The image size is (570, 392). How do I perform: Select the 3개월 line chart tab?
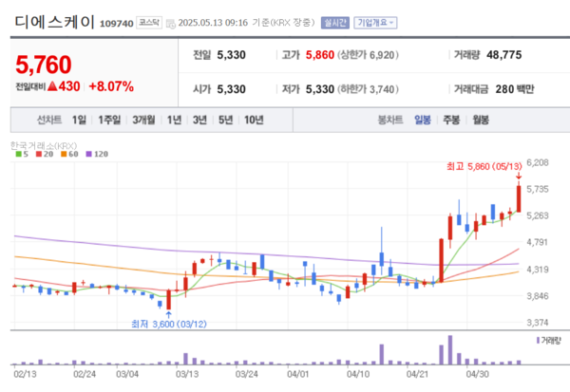coord(143,120)
